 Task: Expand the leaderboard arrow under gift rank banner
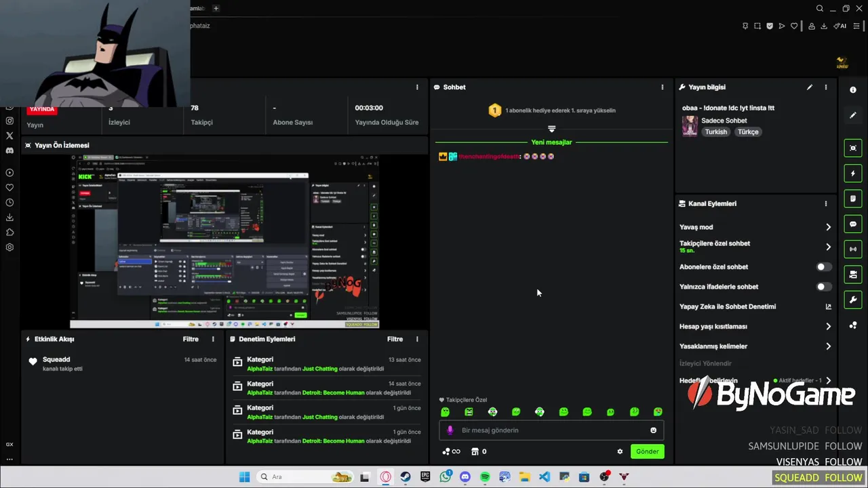[x=551, y=129]
